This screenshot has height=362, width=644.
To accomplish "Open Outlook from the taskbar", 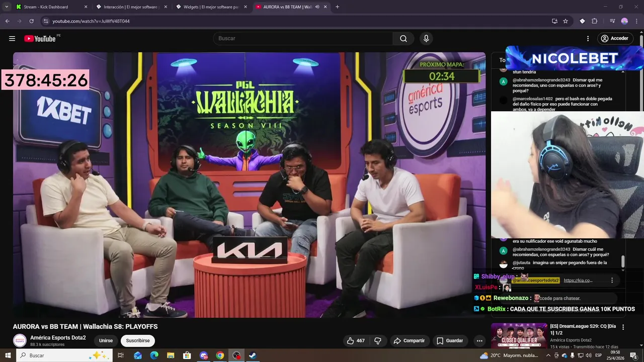I will (x=138, y=355).
